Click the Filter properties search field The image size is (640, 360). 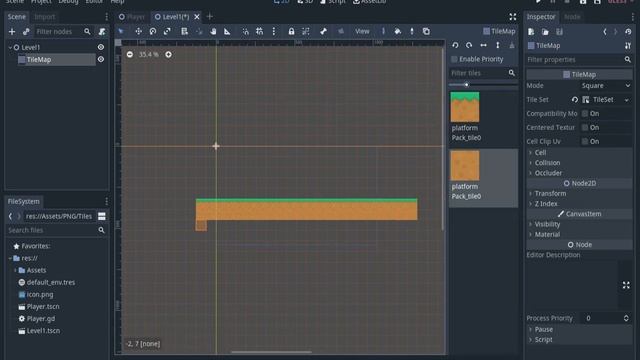point(579,60)
